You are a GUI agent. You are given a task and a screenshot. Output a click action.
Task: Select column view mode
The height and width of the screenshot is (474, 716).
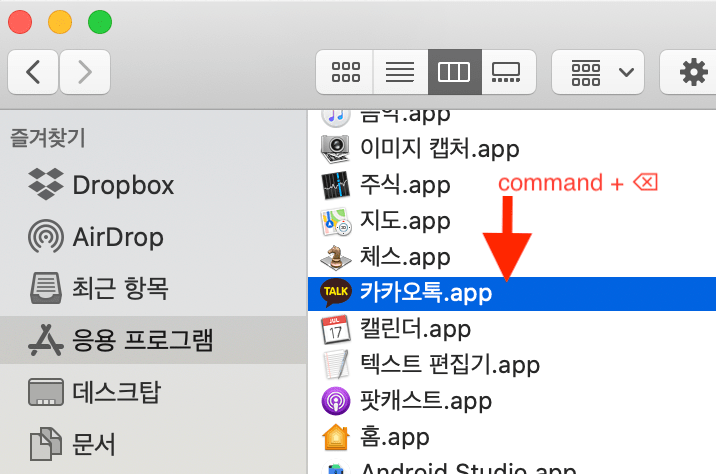coord(455,72)
